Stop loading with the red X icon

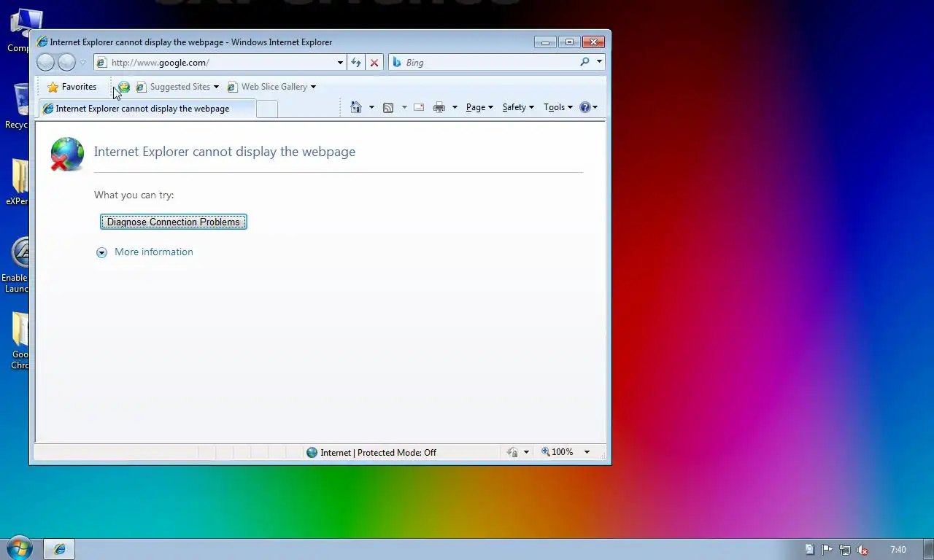tap(374, 63)
